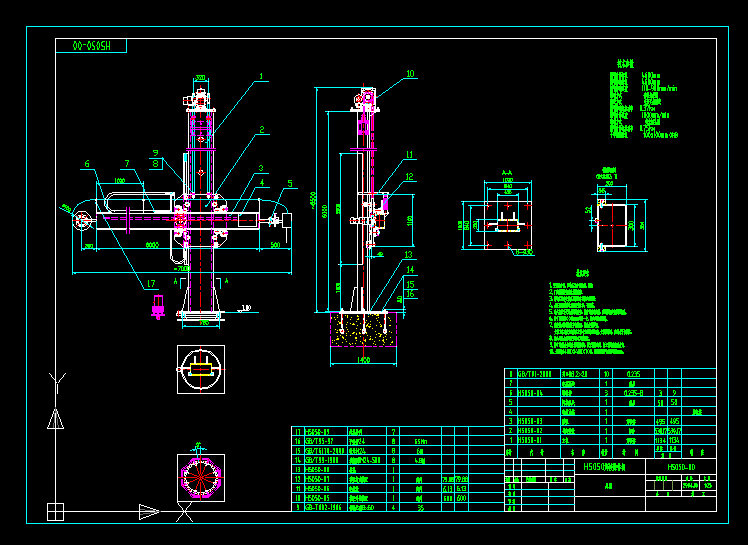Select part balloon number 1
The width and height of the screenshot is (748, 545).
pos(262,76)
